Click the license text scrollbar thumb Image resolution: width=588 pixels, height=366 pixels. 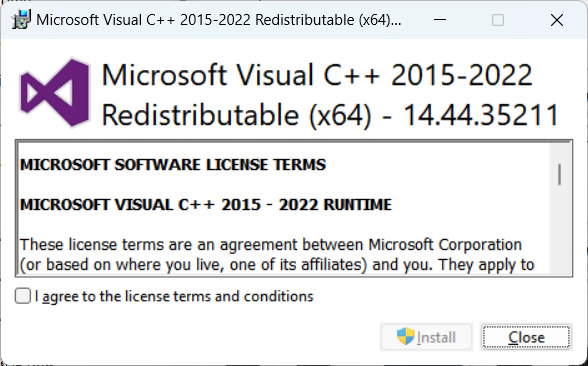tap(559, 174)
